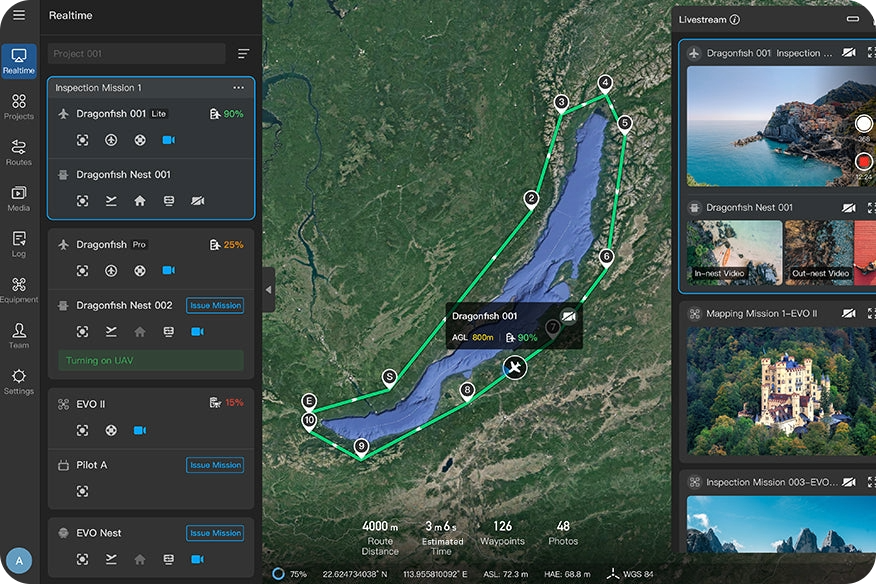Open Settings from the sidebar
The image size is (876, 584).
point(19,381)
